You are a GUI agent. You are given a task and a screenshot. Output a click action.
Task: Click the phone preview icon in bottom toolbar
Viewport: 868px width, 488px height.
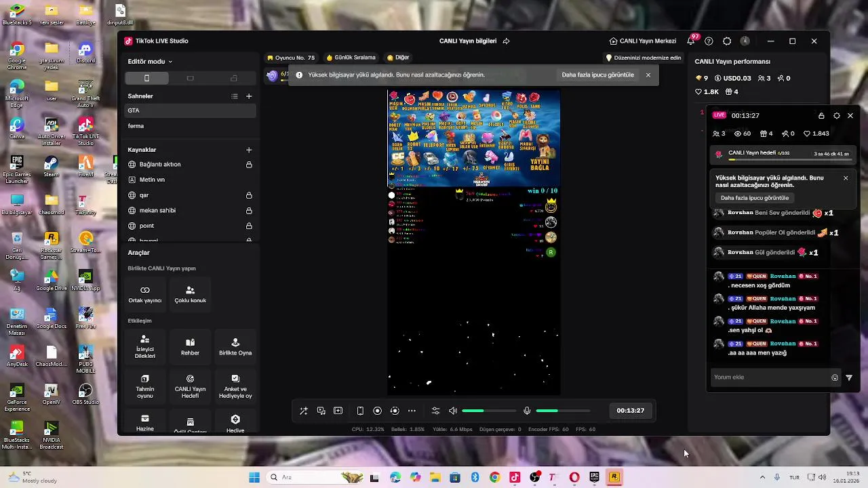[360, 411]
